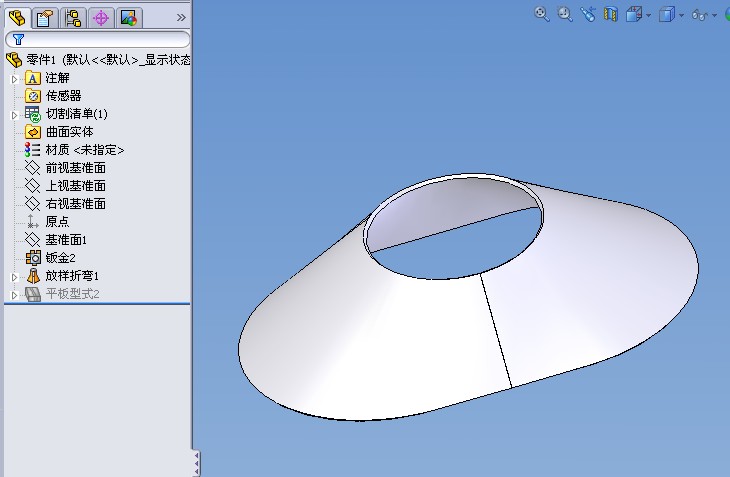Expand the 注解 annotations folder
730x477 pixels.
pos(14,79)
